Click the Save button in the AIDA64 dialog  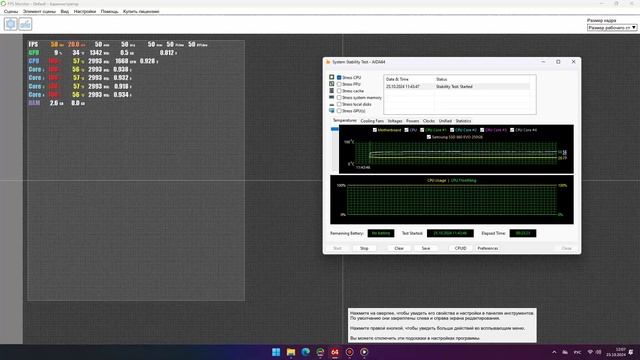[x=426, y=248]
